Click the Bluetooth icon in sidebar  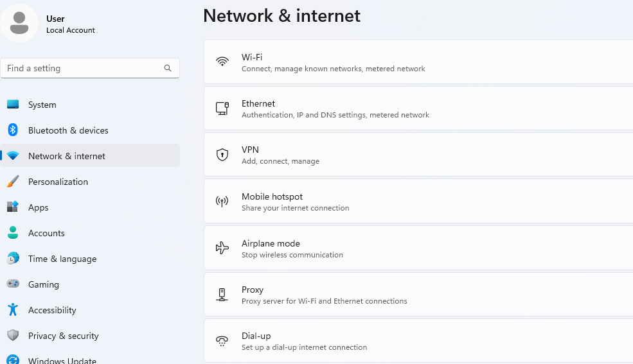tap(13, 130)
